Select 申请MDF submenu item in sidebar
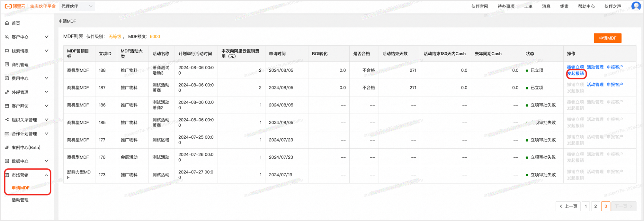Viewport: 644px width, 221px height. pyautogui.click(x=21, y=188)
